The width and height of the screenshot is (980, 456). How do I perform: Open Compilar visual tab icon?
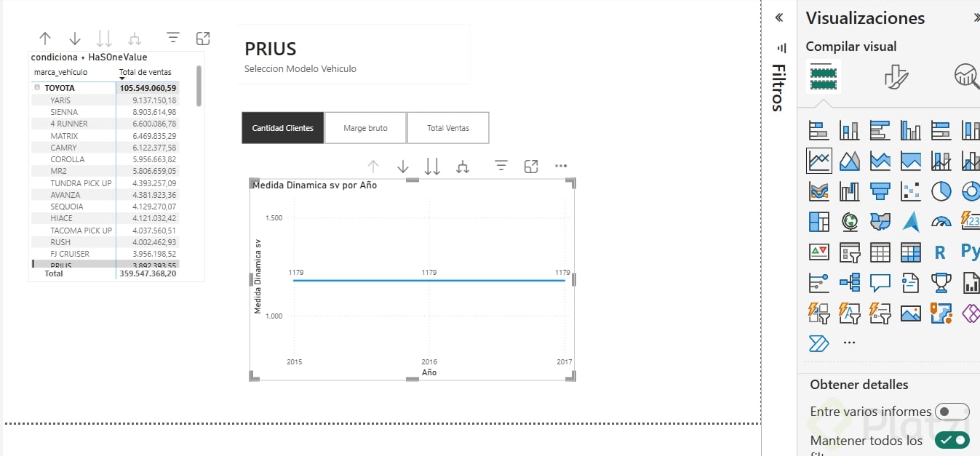point(823,76)
